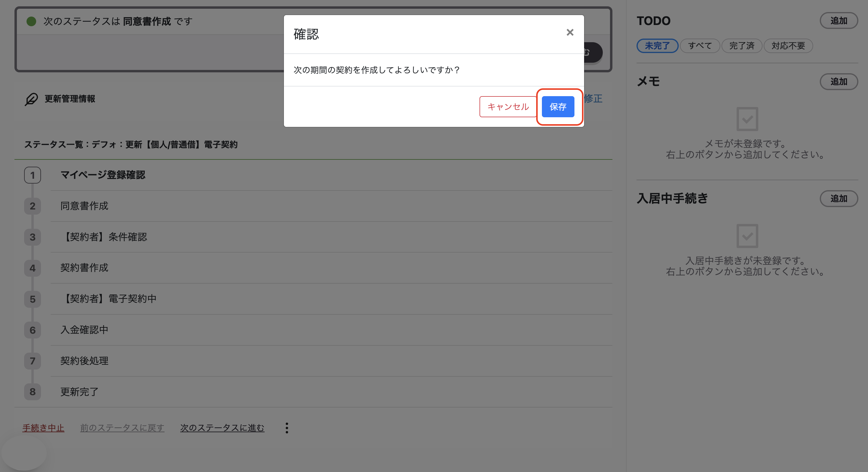
Task: Click the 修正 link beside 更新管理情報
Action: 593,99
